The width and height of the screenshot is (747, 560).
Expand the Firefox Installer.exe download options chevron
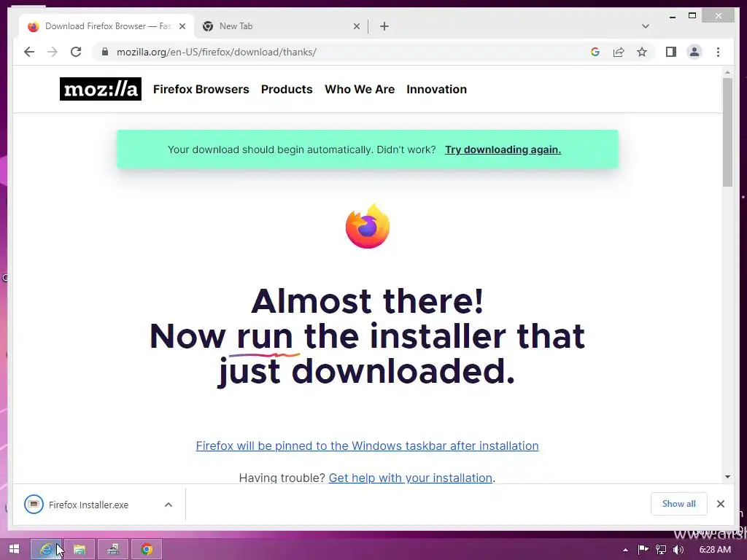[169, 505]
